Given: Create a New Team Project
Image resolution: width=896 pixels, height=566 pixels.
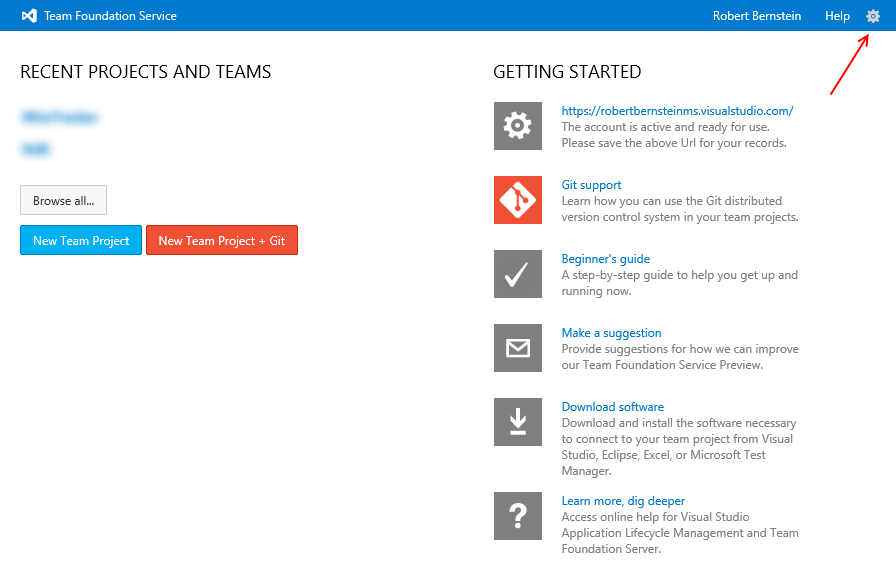Looking at the screenshot, I should point(81,240).
